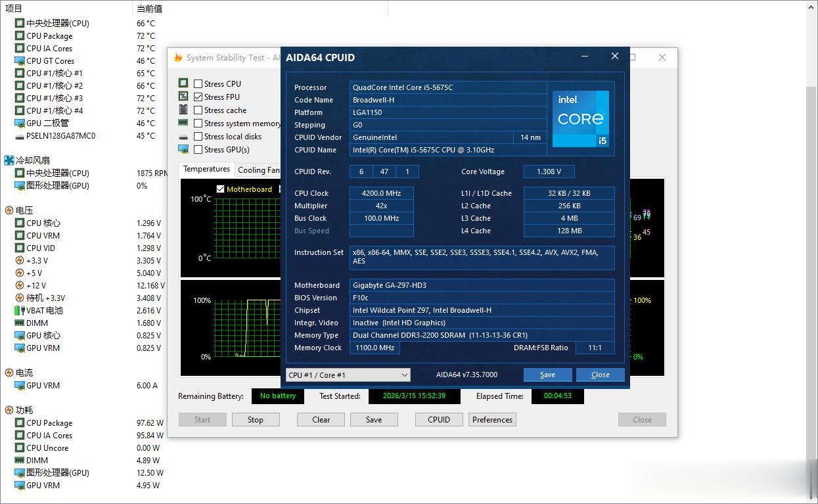Viewport: 818px width, 504px height.
Task: Select the CPU IA Cores power row
Action: click(x=85, y=435)
